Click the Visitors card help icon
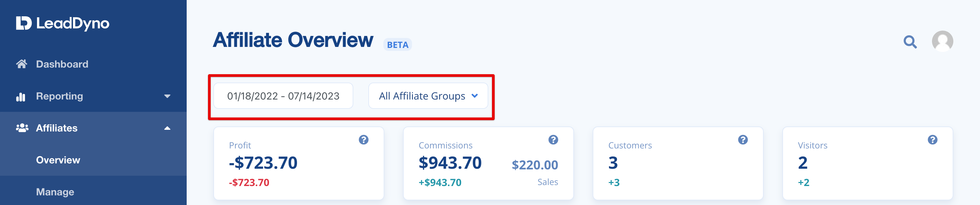Image resolution: width=980 pixels, height=205 pixels. 932,140
